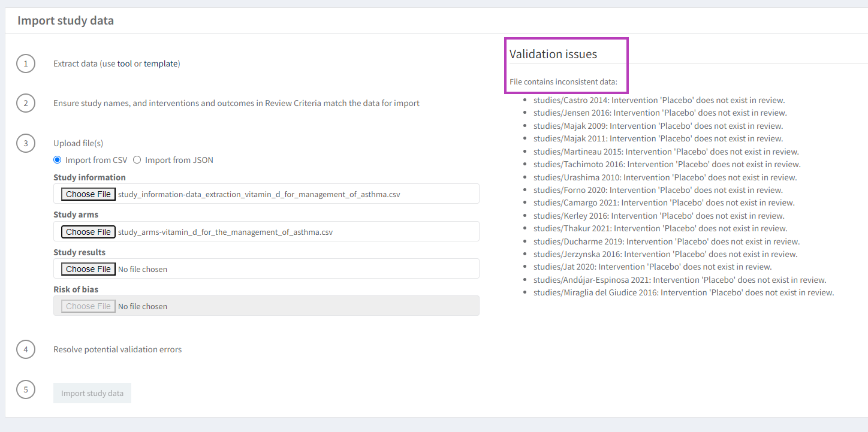This screenshot has width=868, height=432.
Task: Choose a file for Study information
Action: pyautogui.click(x=88, y=194)
